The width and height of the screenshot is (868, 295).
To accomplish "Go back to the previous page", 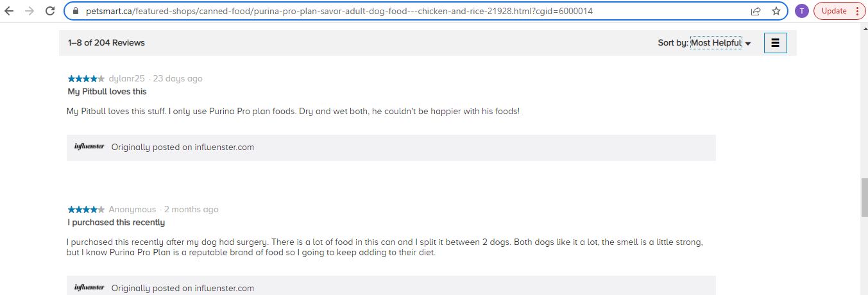I will 9,11.
